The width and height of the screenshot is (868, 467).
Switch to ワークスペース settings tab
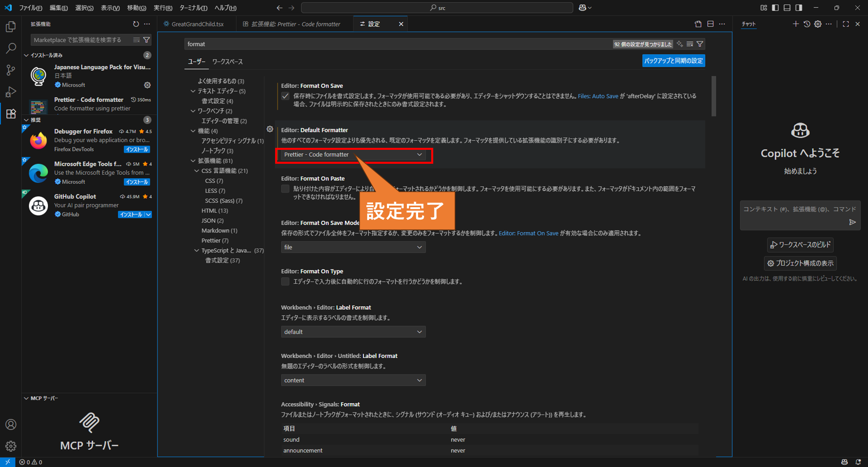227,61
